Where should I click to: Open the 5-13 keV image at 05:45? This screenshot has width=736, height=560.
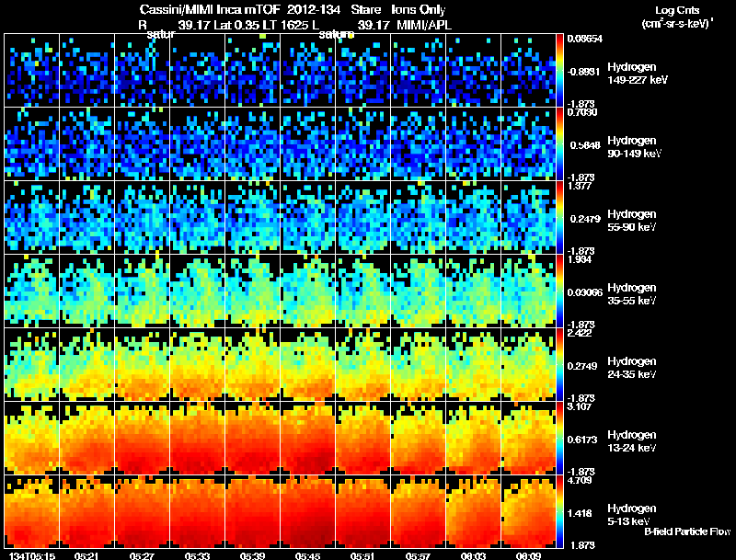(308, 511)
